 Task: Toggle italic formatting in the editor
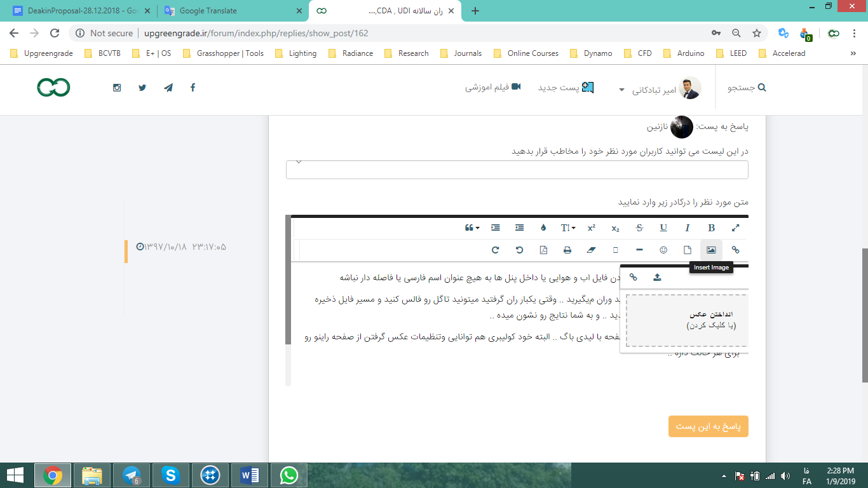pos(688,227)
